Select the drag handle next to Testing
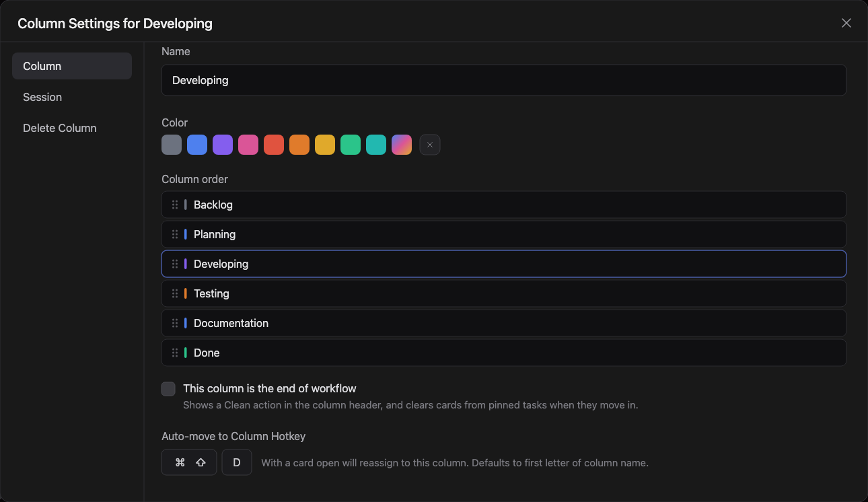 tap(175, 293)
